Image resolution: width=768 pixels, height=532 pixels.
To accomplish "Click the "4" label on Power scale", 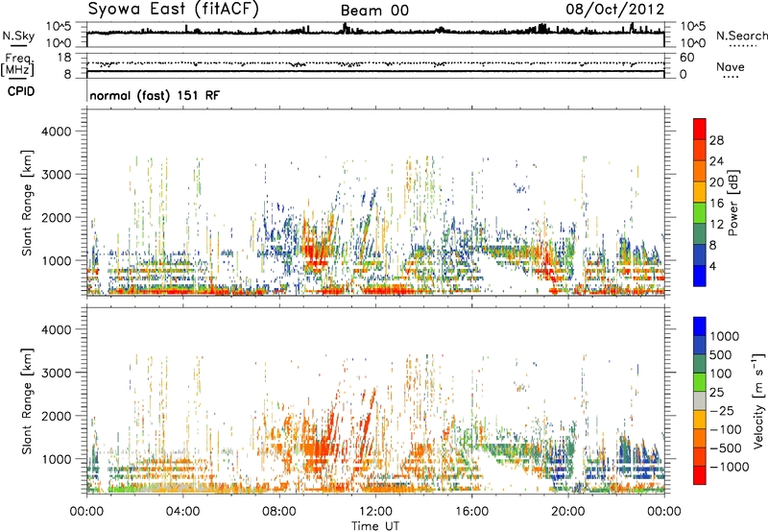I will point(712,267).
